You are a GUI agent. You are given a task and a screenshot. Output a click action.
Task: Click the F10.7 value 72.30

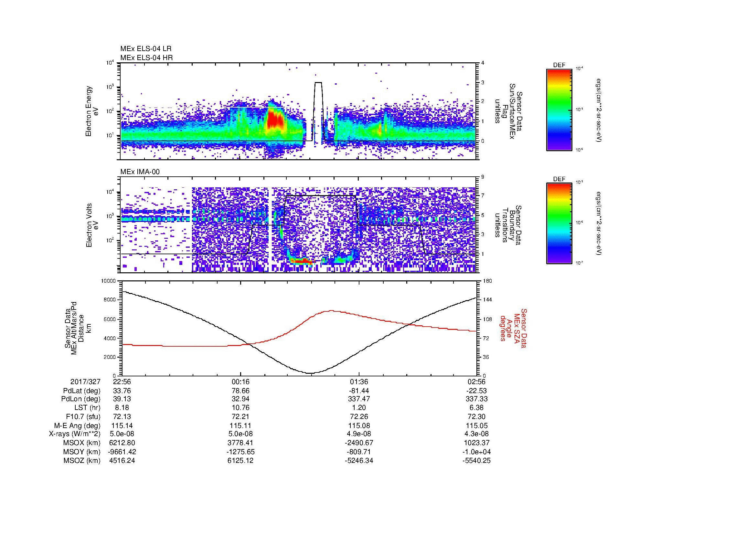point(476,417)
